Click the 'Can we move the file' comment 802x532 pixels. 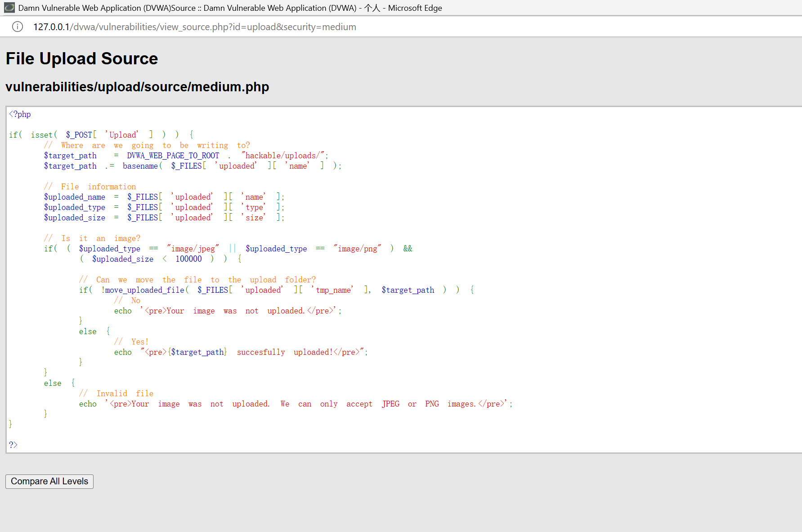[x=197, y=280]
